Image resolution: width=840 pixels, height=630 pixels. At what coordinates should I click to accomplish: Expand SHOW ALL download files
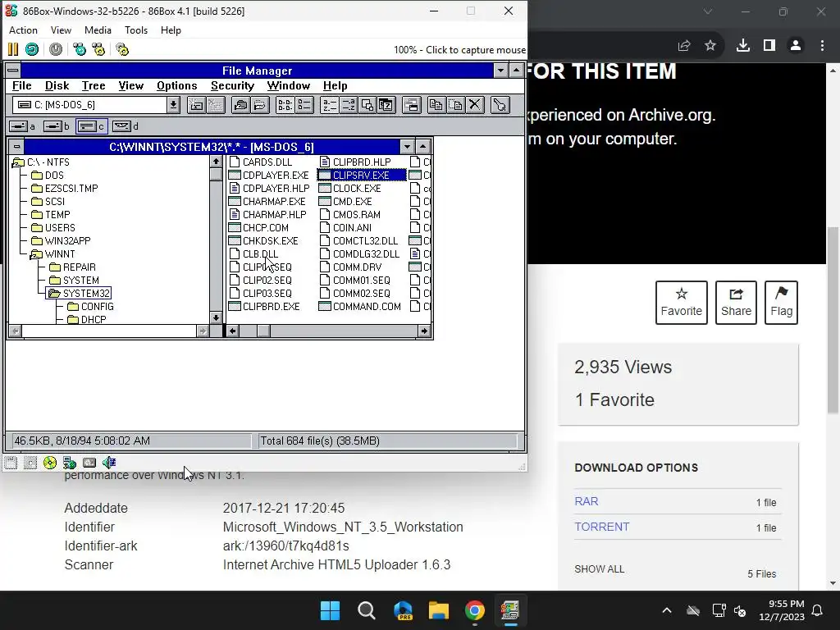(600, 569)
